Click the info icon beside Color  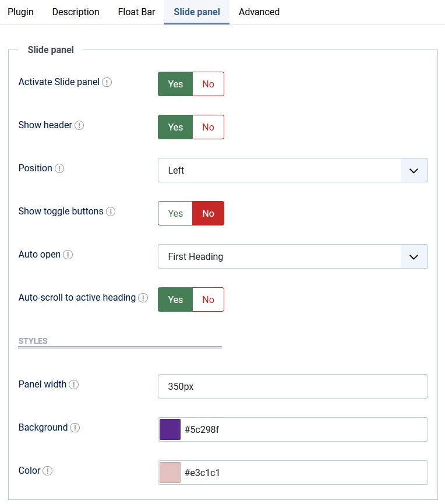[48, 471]
